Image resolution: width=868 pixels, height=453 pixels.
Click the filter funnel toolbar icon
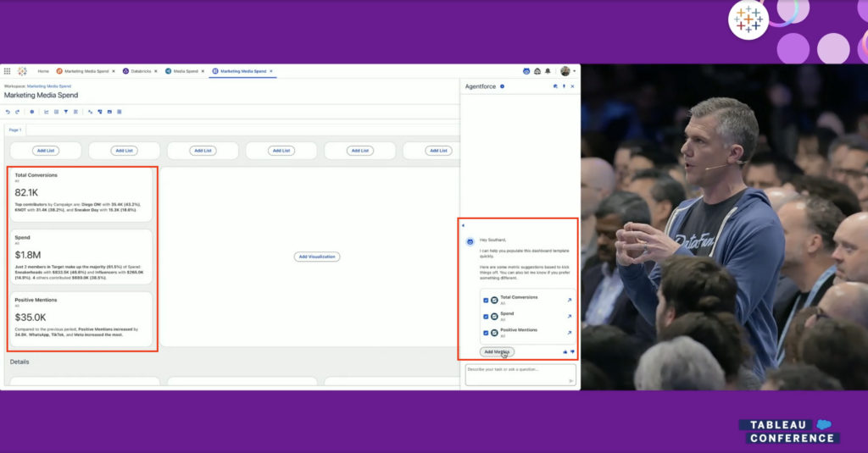click(x=66, y=112)
